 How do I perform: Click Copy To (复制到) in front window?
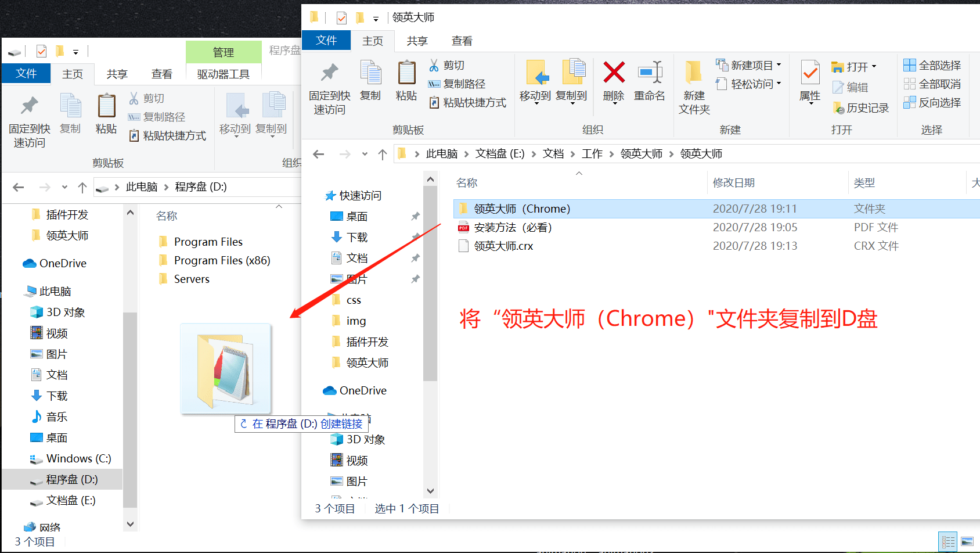(572, 82)
